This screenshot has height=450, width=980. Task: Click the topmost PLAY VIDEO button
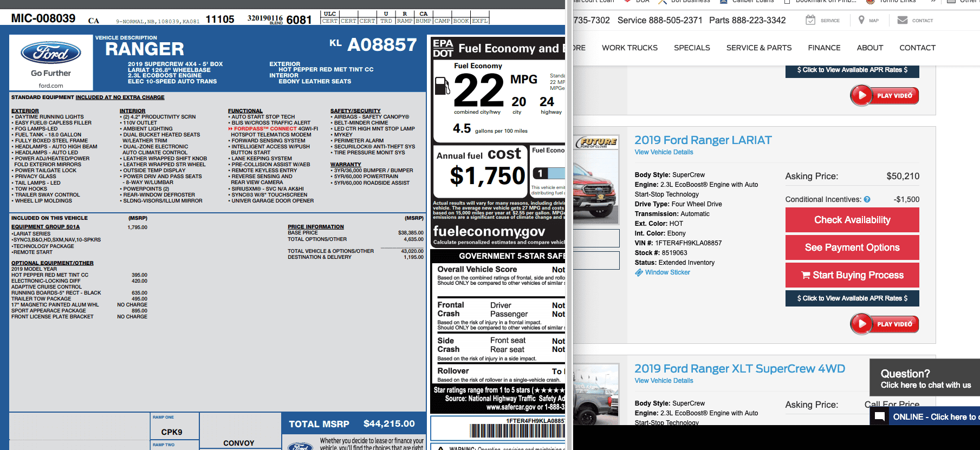pyautogui.click(x=885, y=96)
